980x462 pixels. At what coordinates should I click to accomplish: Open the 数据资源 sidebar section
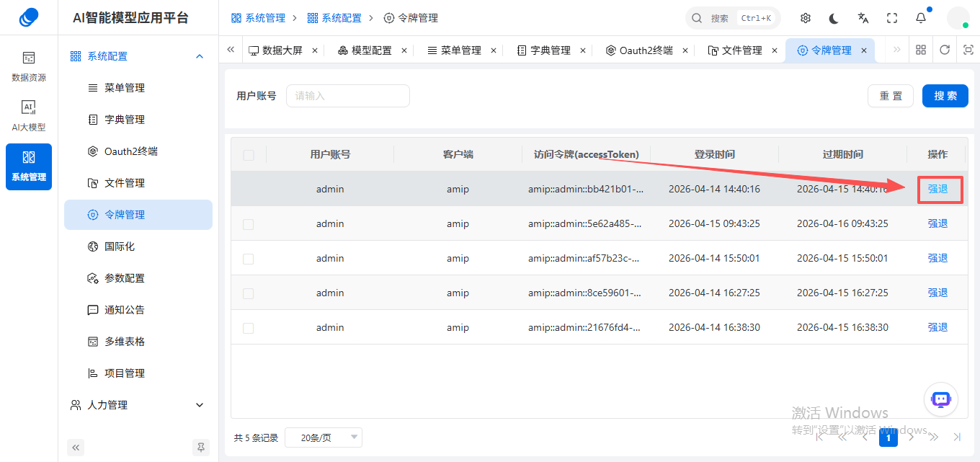point(29,66)
